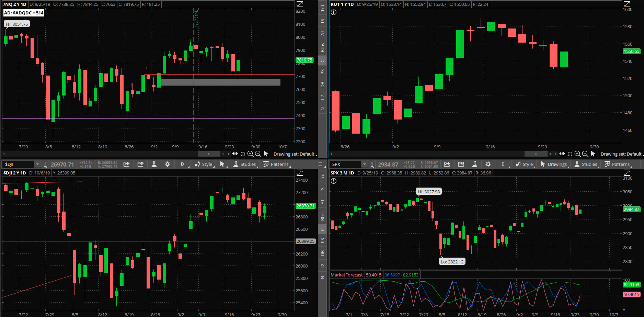Zoom out on the /NQ chart
Image resolution: width=644 pixels, height=317 pixels.
coord(258,154)
